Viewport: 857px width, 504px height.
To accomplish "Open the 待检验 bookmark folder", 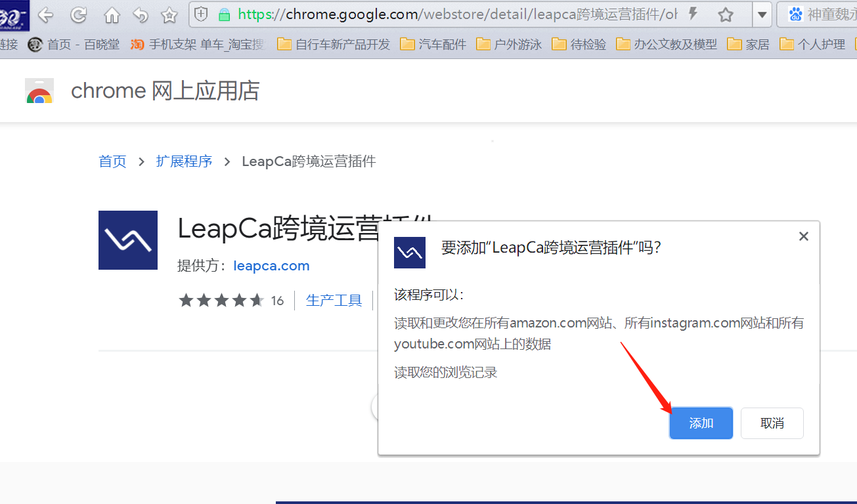I will [579, 44].
